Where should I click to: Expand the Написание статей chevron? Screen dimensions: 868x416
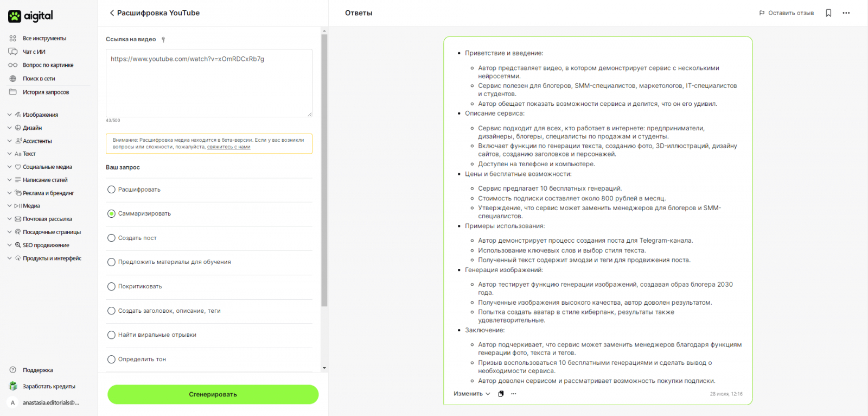pos(9,180)
